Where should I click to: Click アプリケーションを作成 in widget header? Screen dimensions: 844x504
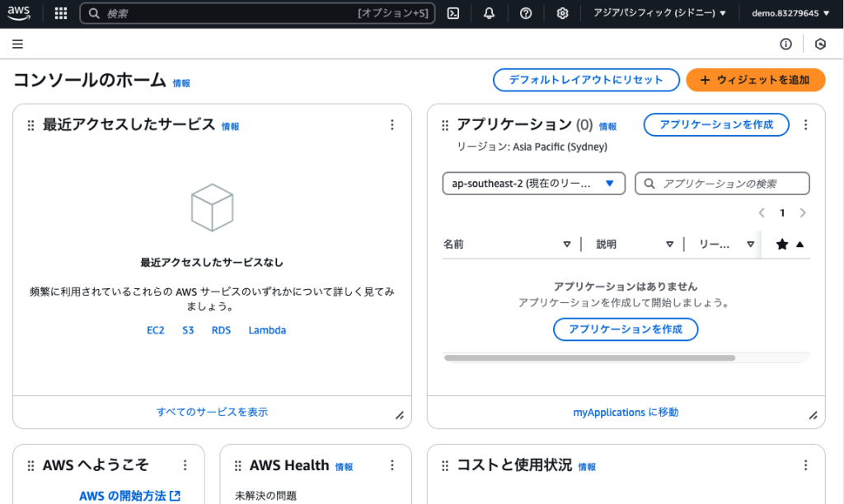[x=716, y=125]
